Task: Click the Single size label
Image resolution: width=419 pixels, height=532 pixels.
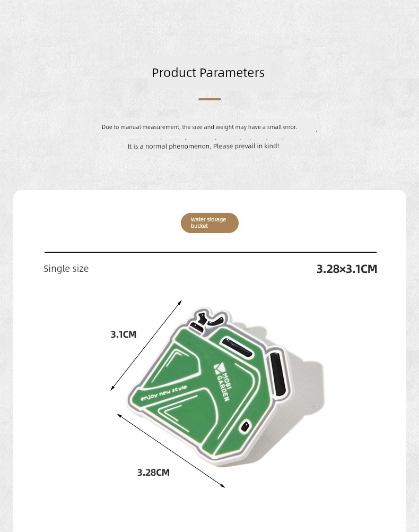Action: 66,268
